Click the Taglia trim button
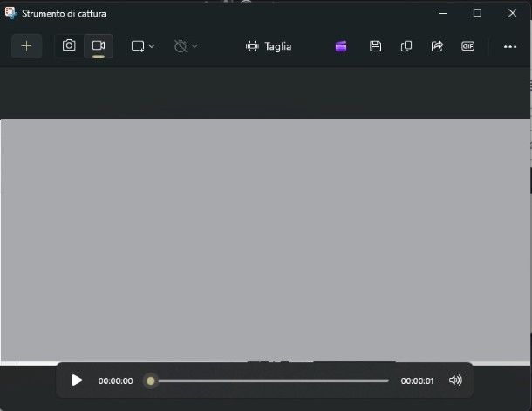 [269, 46]
